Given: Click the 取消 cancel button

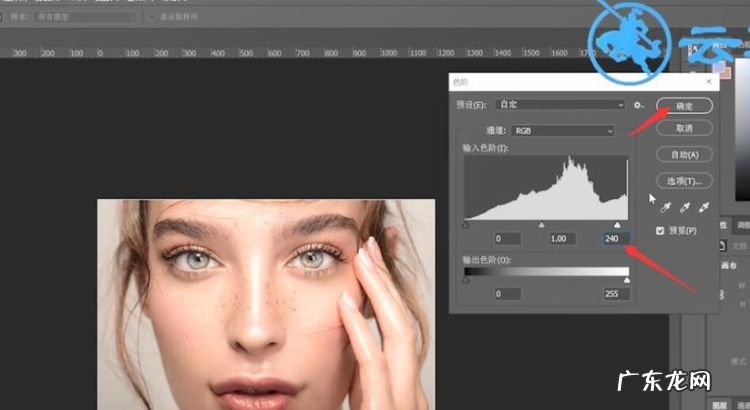Looking at the screenshot, I should click(x=684, y=128).
